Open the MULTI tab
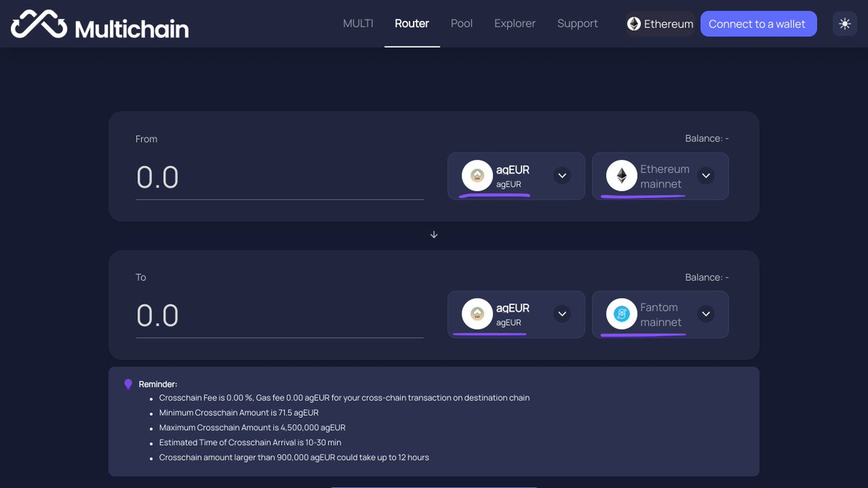Image resolution: width=868 pixels, height=488 pixels. [x=358, y=24]
